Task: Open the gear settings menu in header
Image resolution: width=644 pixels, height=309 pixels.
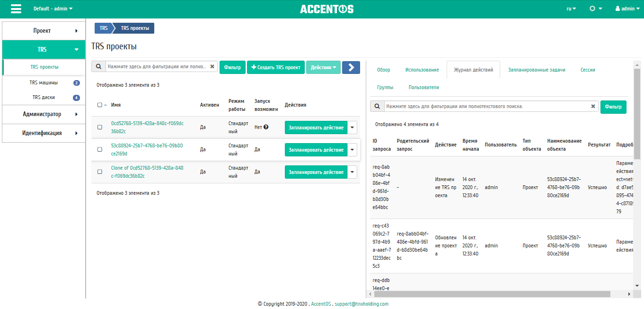Action: 596,9
